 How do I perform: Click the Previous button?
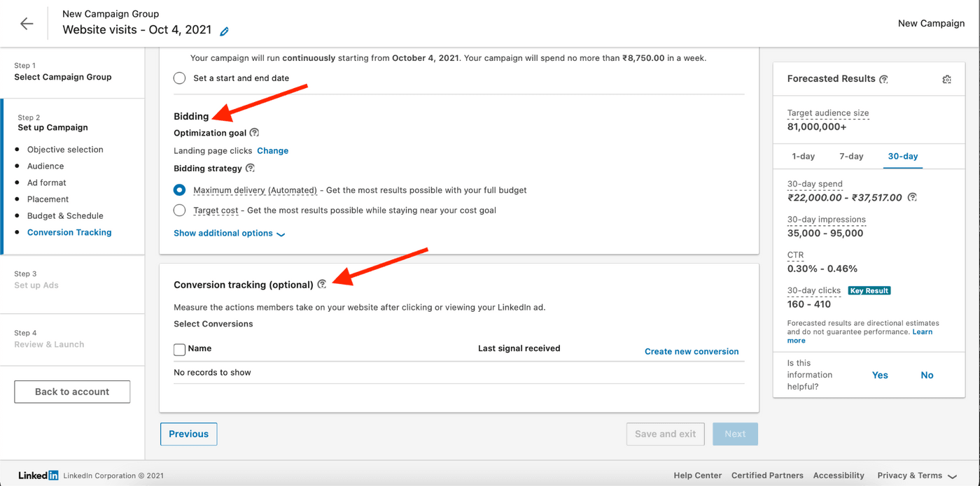point(188,434)
